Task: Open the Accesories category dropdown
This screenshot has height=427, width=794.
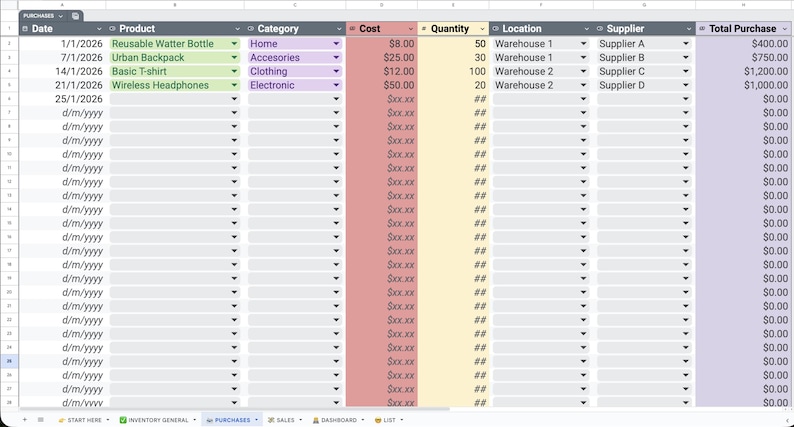Action: pyautogui.click(x=336, y=57)
